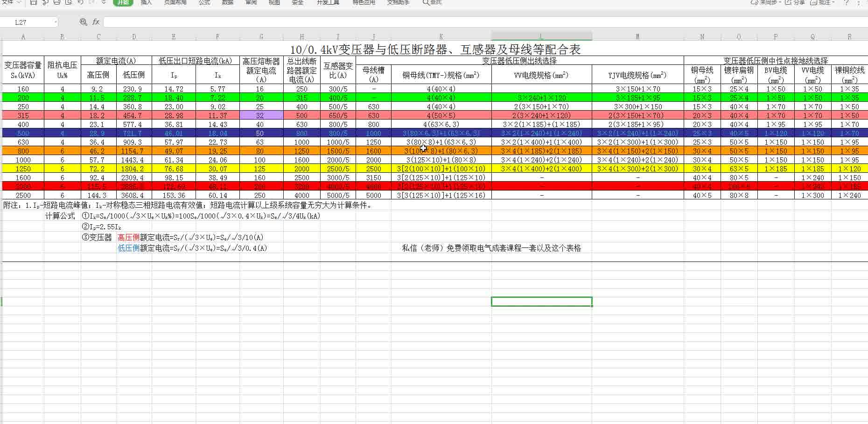Click the cell 3×300+1×150

(x=637, y=106)
